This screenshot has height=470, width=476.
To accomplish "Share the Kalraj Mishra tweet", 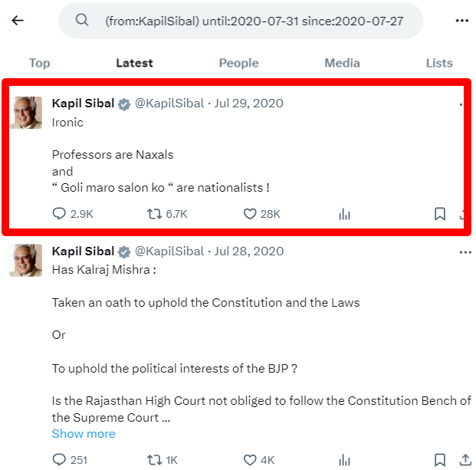I will coord(465,460).
